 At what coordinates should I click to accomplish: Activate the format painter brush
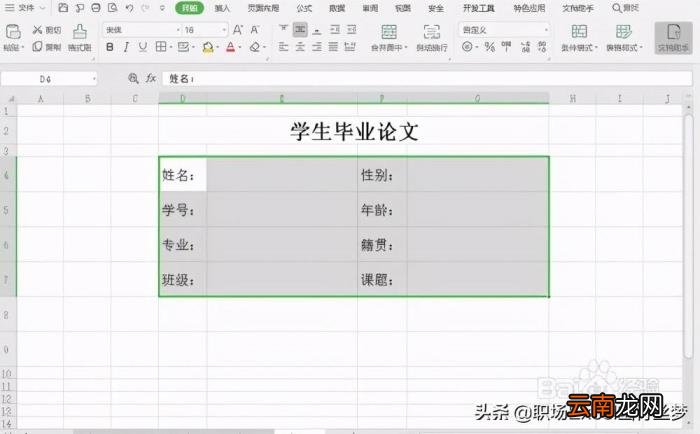(79, 32)
